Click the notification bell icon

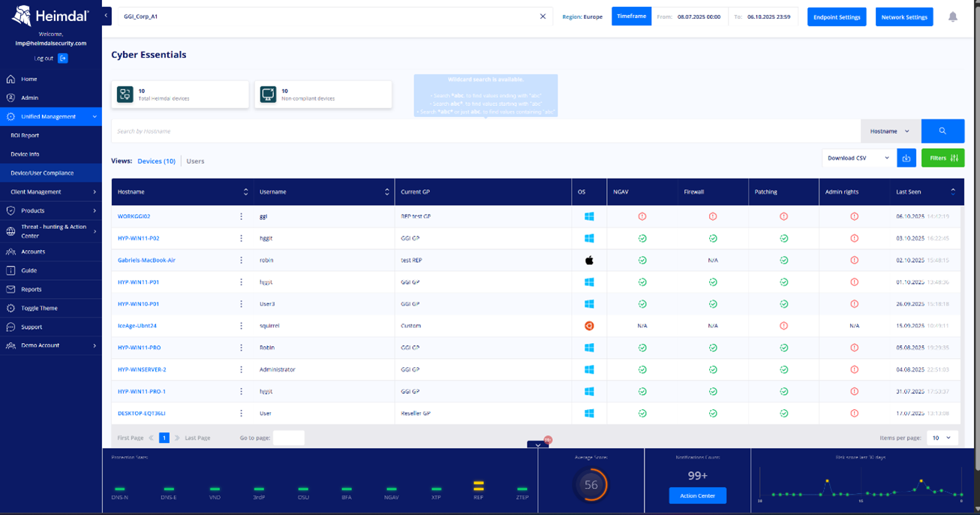tap(952, 17)
